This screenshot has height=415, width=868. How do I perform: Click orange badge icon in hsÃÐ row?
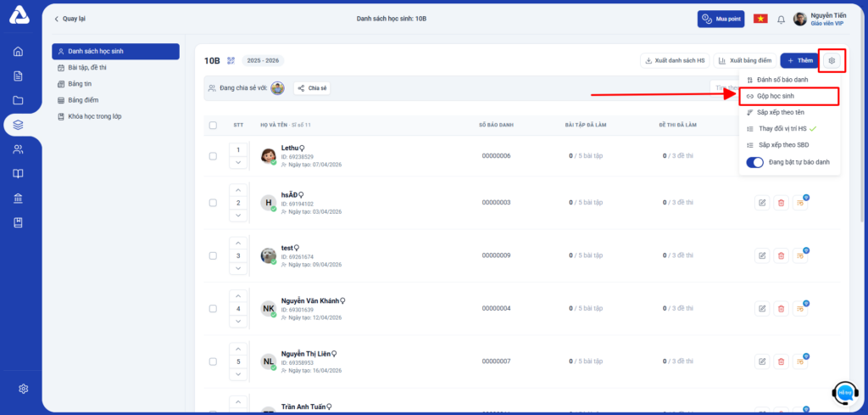coord(800,203)
